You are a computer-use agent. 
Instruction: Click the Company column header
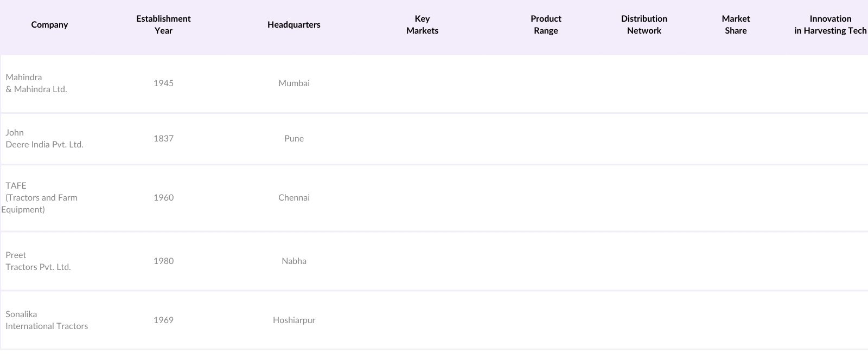pos(49,24)
